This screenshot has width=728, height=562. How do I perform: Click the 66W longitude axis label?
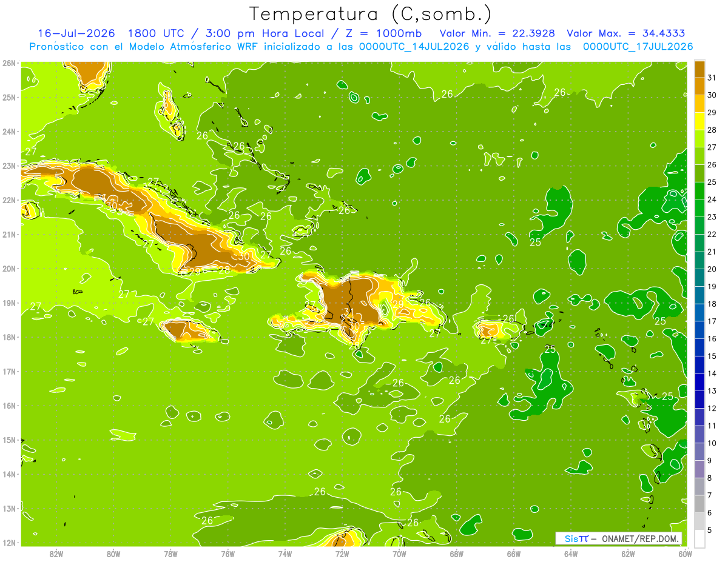coord(514,554)
